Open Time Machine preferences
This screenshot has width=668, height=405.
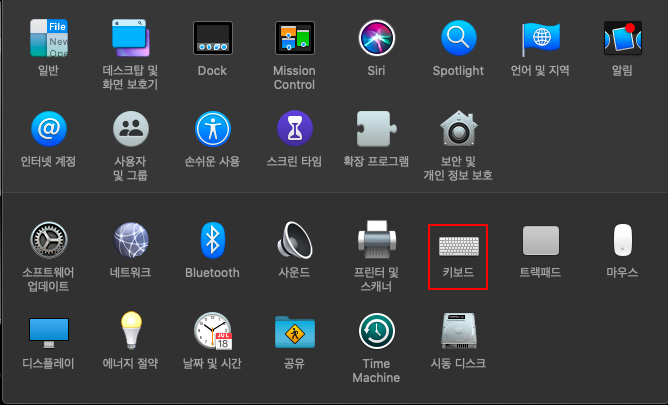[377, 331]
